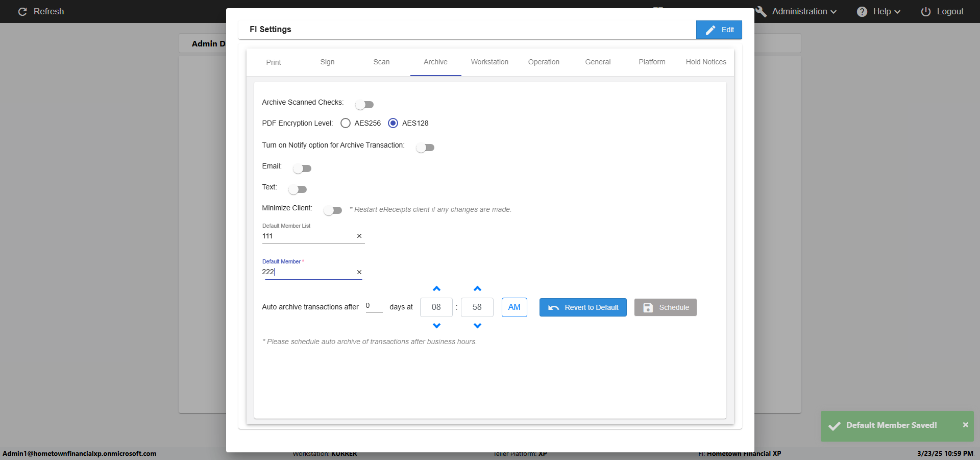This screenshot has width=980, height=460.
Task: Click the Administration wrench icon
Action: coord(761,12)
